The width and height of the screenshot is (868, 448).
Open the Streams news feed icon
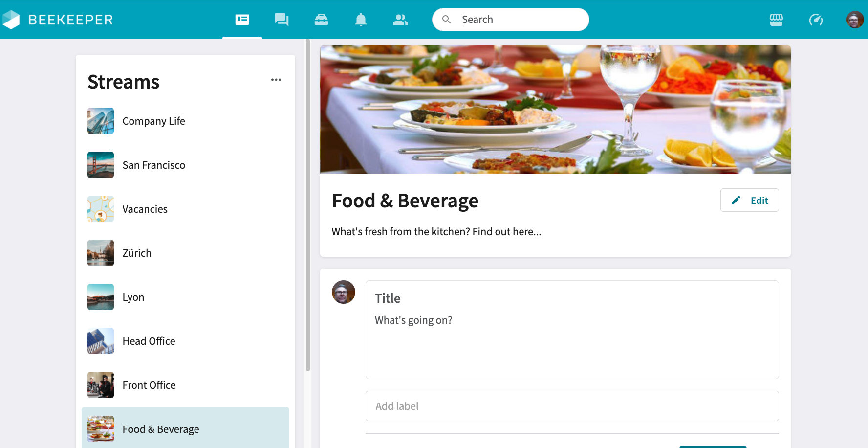coord(242,20)
